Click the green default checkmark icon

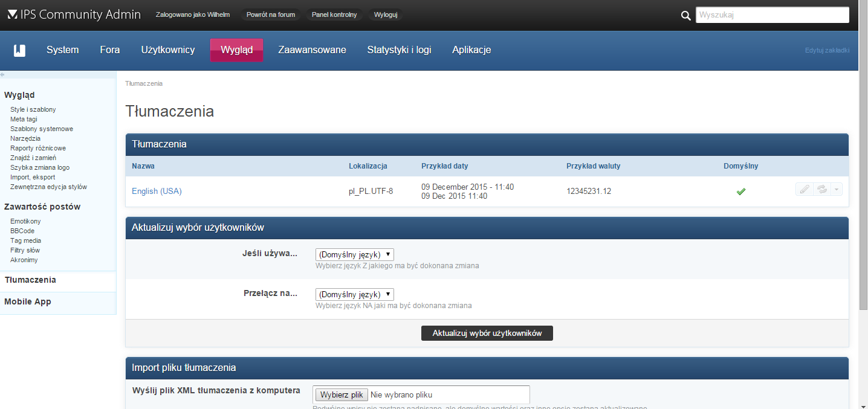(x=740, y=192)
